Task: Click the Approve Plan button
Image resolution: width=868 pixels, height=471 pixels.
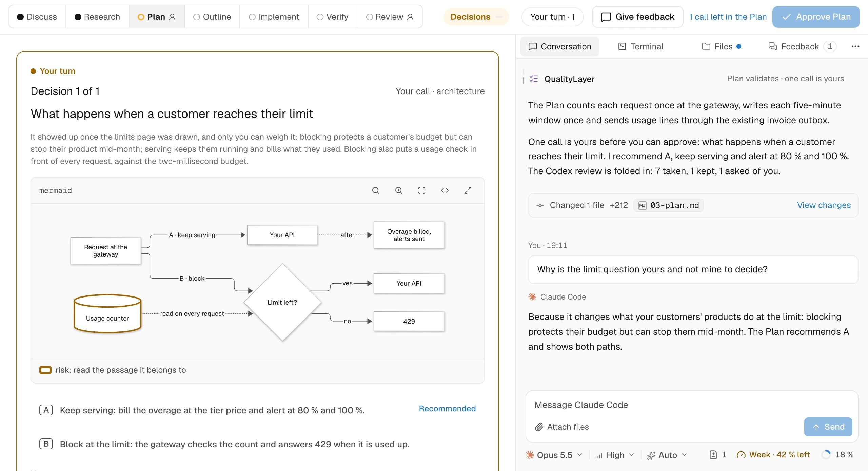Action: click(x=816, y=17)
